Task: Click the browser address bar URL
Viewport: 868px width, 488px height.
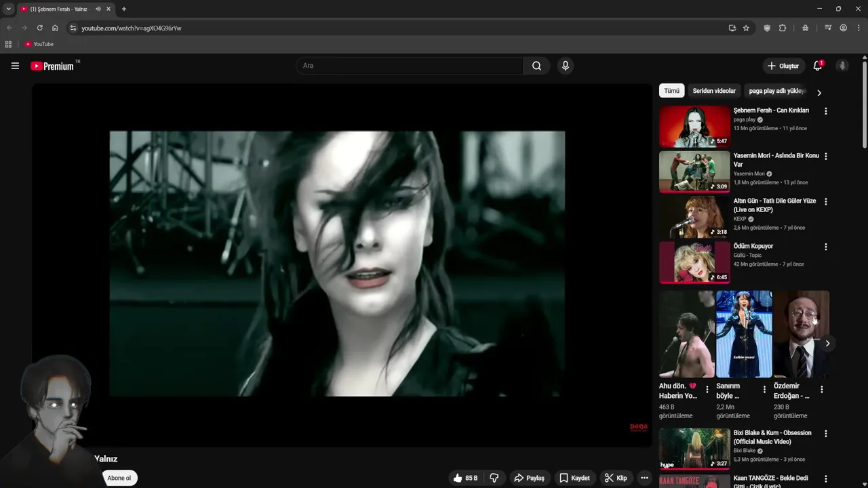Action: click(132, 28)
